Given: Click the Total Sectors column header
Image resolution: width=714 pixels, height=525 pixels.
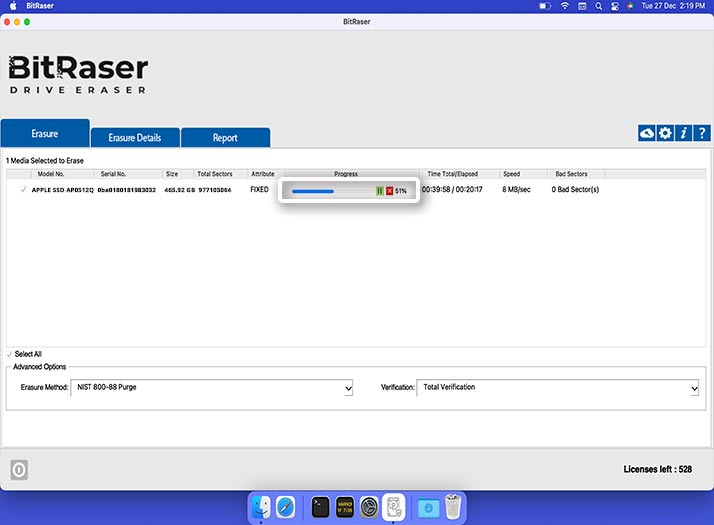Looking at the screenshot, I should pyautogui.click(x=215, y=174).
